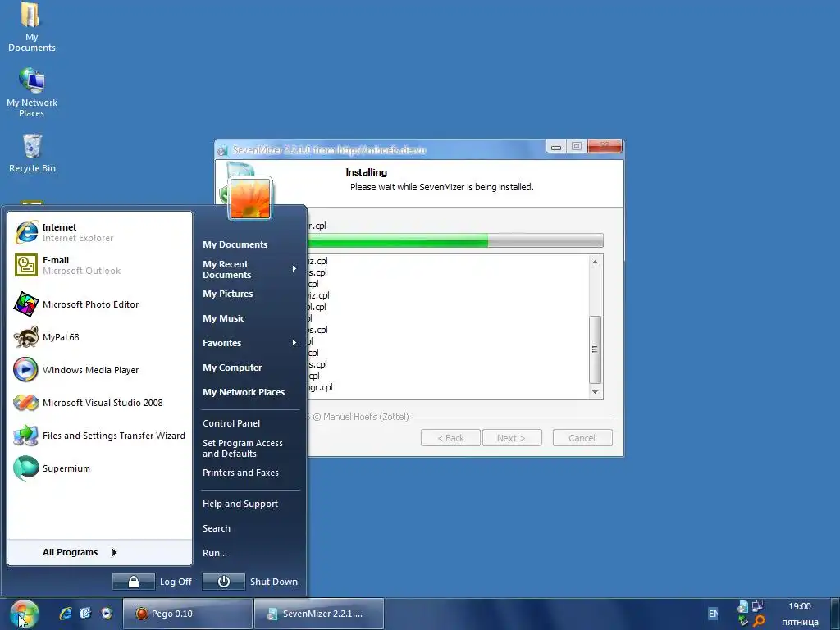Cancel the SevenMizer installation
840x630 pixels.
click(x=582, y=438)
